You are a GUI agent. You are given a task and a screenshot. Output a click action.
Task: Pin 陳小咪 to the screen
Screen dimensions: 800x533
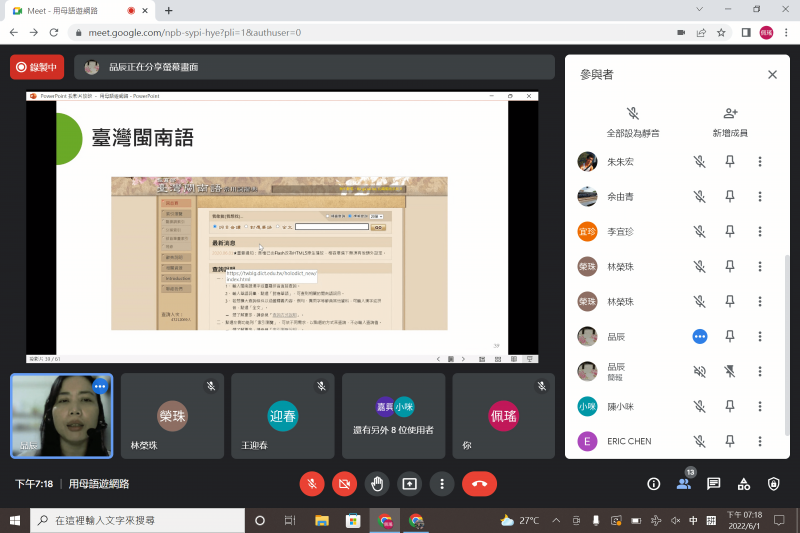tap(730, 406)
